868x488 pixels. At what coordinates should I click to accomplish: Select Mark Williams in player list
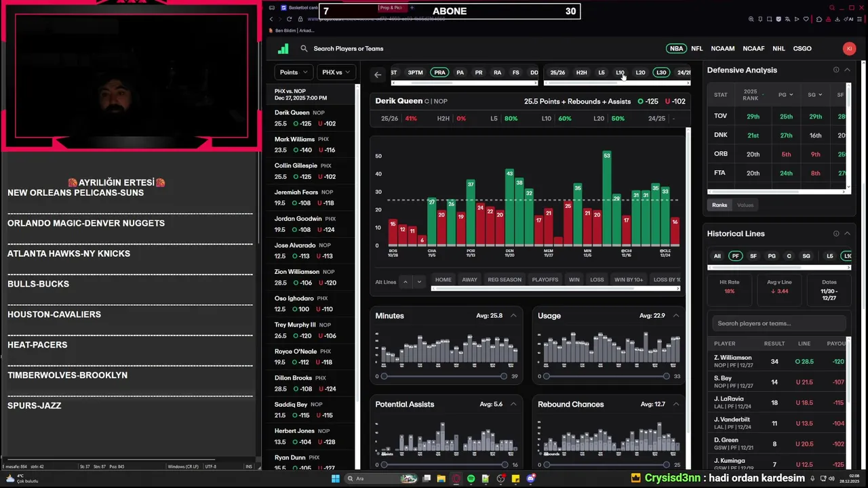pyautogui.click(x=311, y=144)
